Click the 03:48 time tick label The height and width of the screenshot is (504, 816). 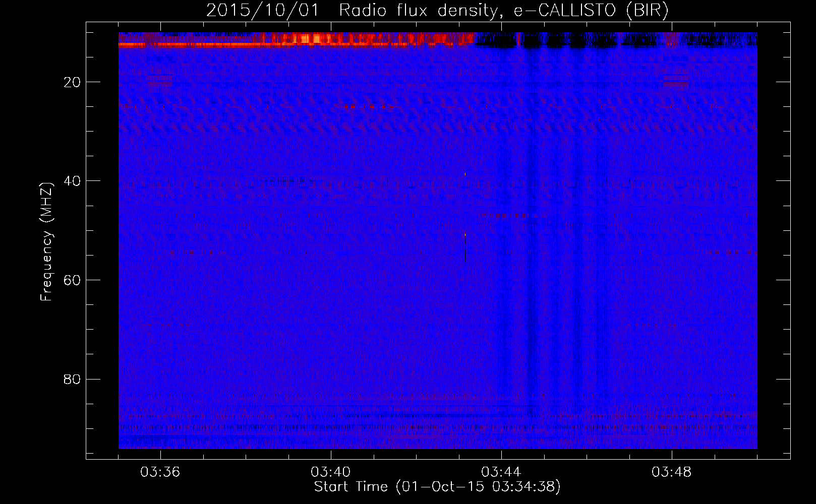pos(672,472)
